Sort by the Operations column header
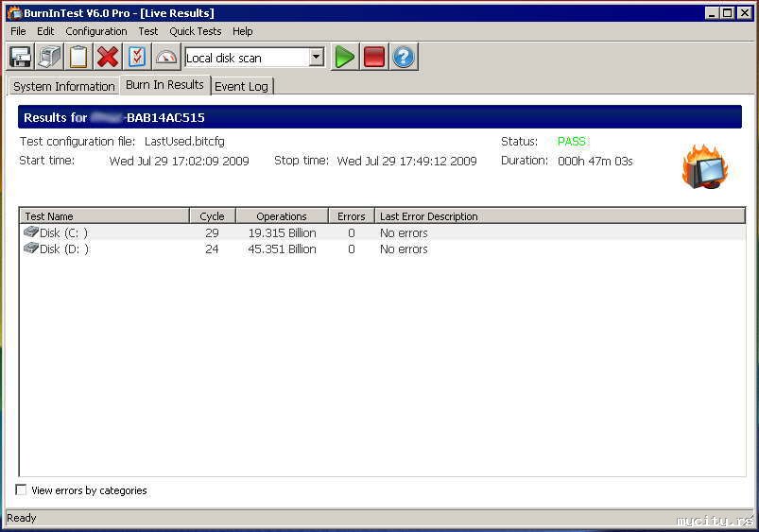This screenshot has height=532, width=759. click(x=282, y=216)
